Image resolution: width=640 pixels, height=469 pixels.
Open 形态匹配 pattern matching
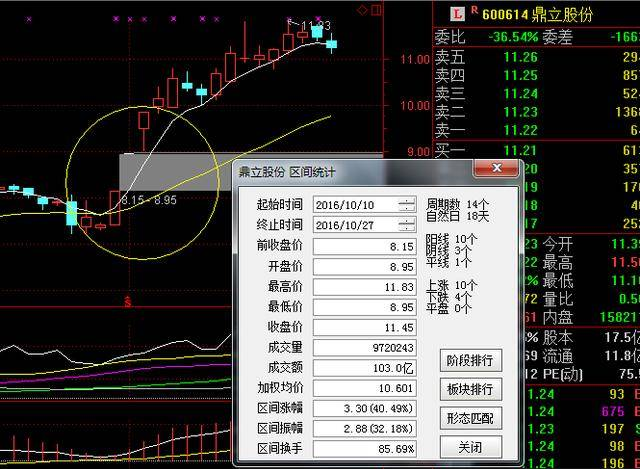[471, 418]
